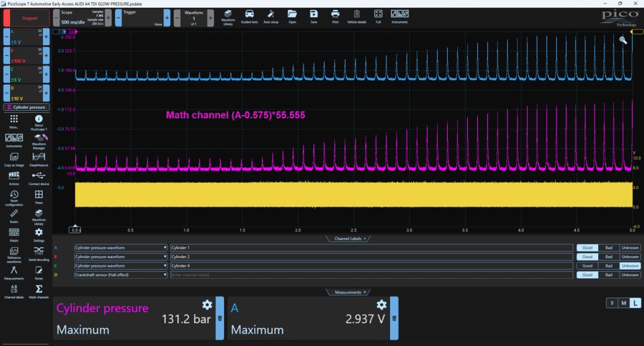Click the Cylinder 4 notes field
The image size is (644, 346).
tap(372, 266)
